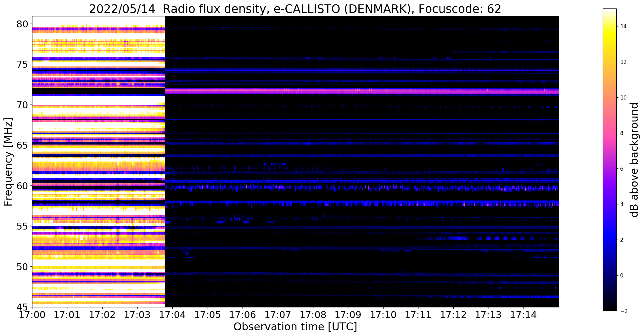Click the colorbar tick value 2
The height and width of the screenshot is (336, 644).
[x=621, y=240]
